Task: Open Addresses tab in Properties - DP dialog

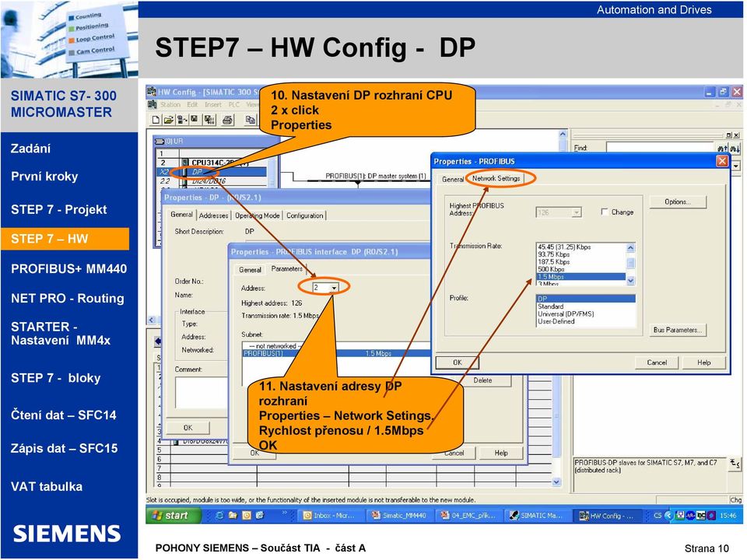Action: (213, 215)
